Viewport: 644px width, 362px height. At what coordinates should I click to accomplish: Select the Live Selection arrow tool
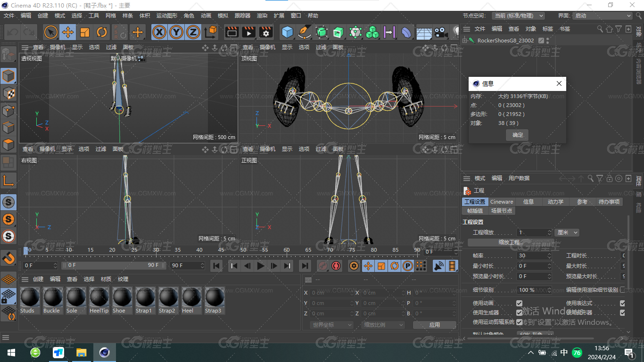51,32
